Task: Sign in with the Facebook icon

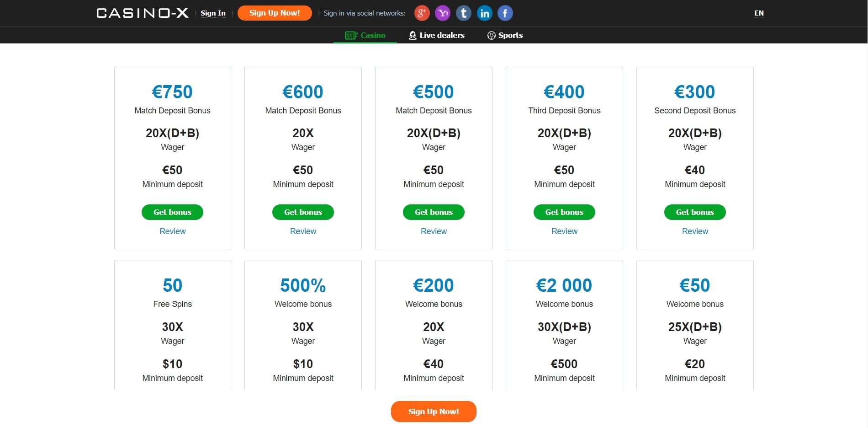Action: click(x=505, y=13)
